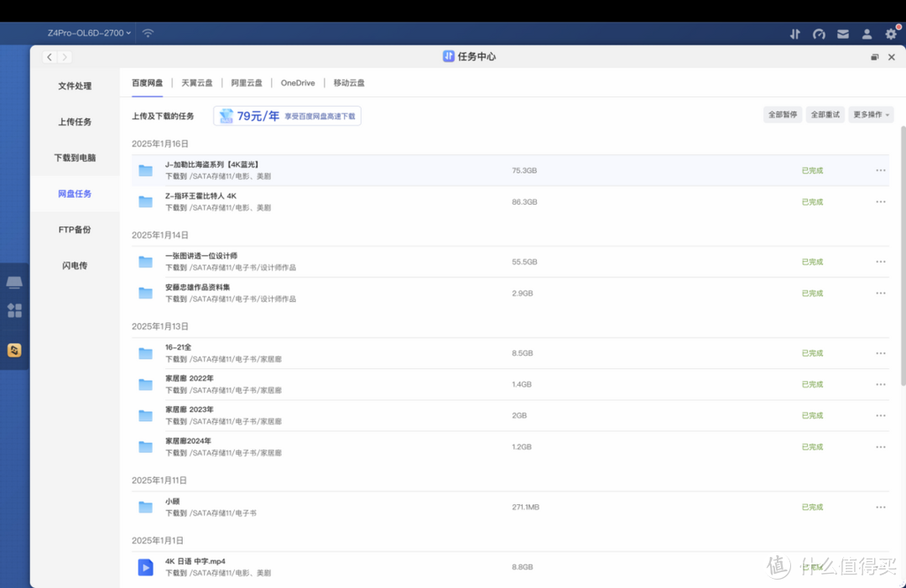Open the user account icon
This screenshot has height=588, width=906.
pyautogui.click(x=867, y=34)
